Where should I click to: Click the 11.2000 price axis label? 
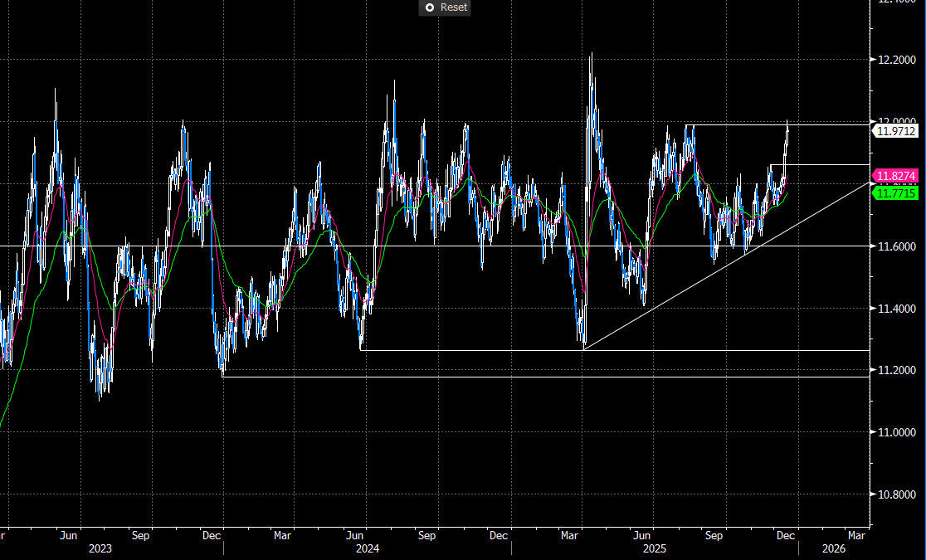pos(896,370)
